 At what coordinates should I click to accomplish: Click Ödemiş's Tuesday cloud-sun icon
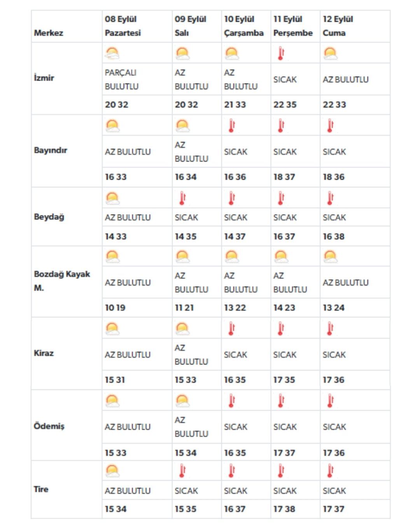click(182, 401)
